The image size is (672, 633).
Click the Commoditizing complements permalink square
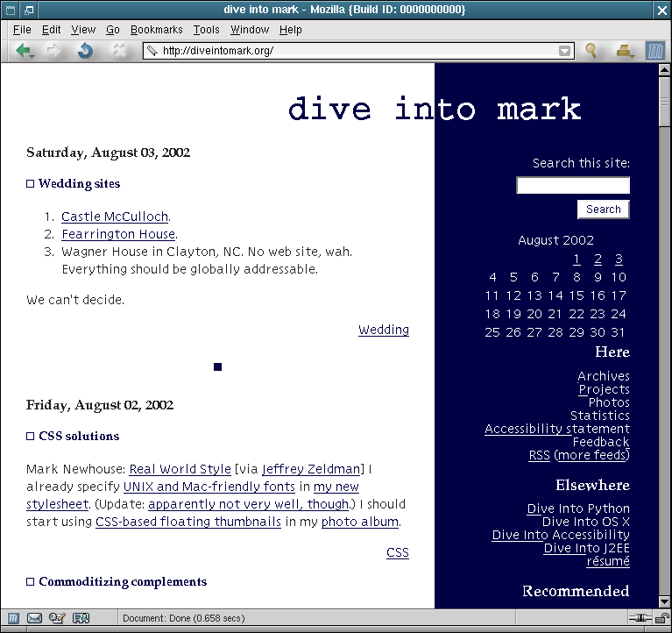click(30, 581)
